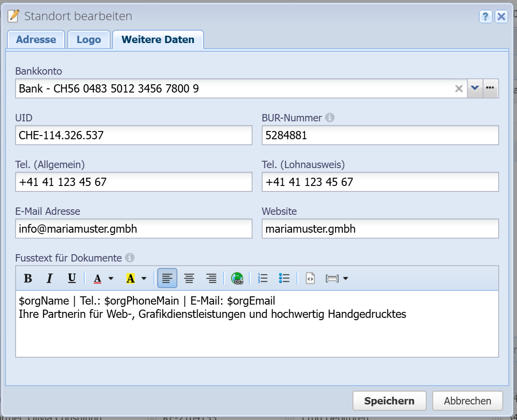Click the BUR-Nummer info icon
This screenshot has height=420, width=517.
[330, 118]
